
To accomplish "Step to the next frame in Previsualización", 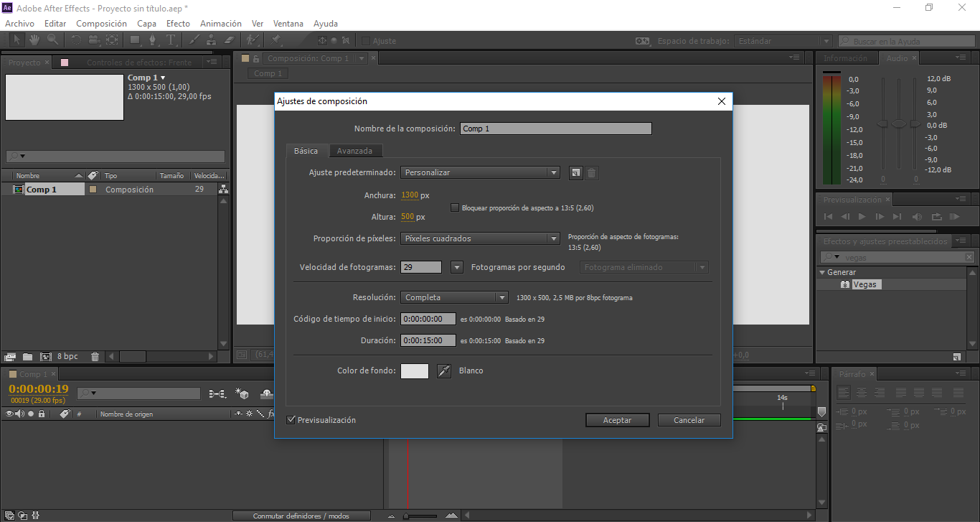I will tap(880, 216).
